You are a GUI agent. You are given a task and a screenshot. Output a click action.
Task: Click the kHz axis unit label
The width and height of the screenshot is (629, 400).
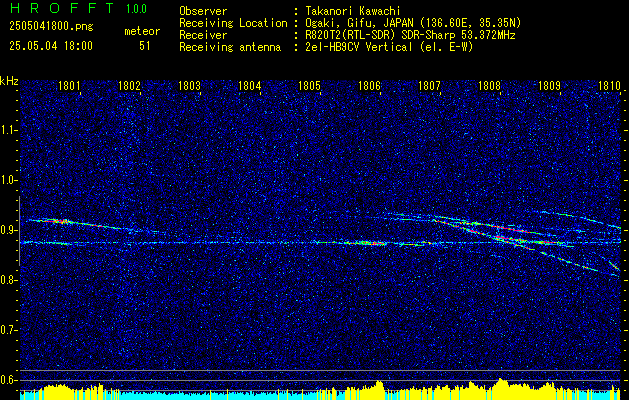tap(9, 81)
